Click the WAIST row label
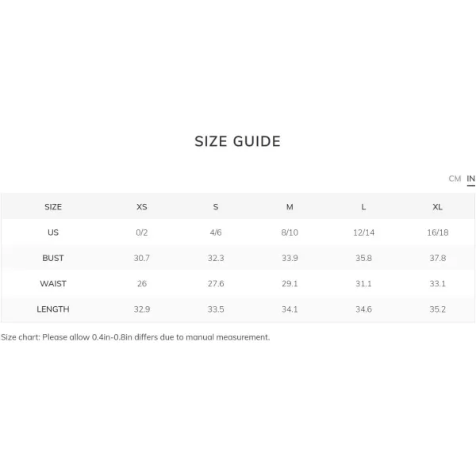 (x=53, y=283)
